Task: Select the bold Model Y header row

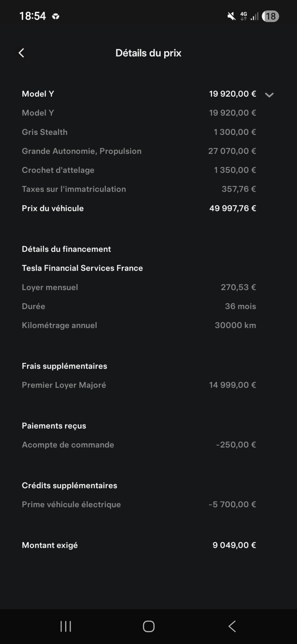Action: coord(148,94)
